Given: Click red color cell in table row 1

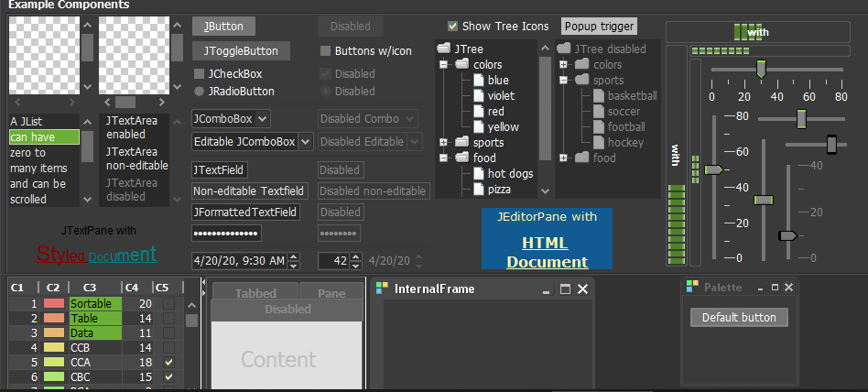Looking at the screenshot, I should click(54, 303).
